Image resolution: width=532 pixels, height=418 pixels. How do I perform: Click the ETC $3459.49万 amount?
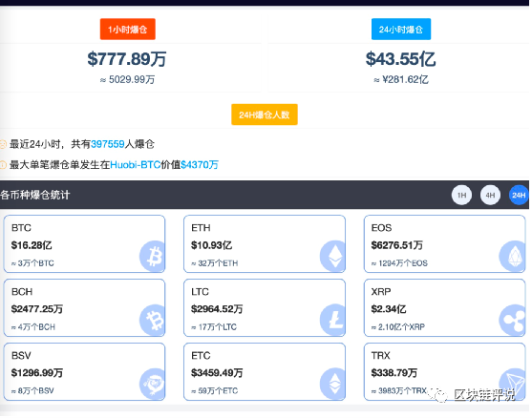click(217, 373)
